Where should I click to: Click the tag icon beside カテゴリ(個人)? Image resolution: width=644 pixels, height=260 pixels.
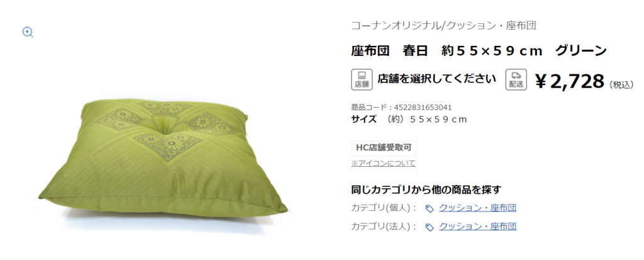pos(429,208)
